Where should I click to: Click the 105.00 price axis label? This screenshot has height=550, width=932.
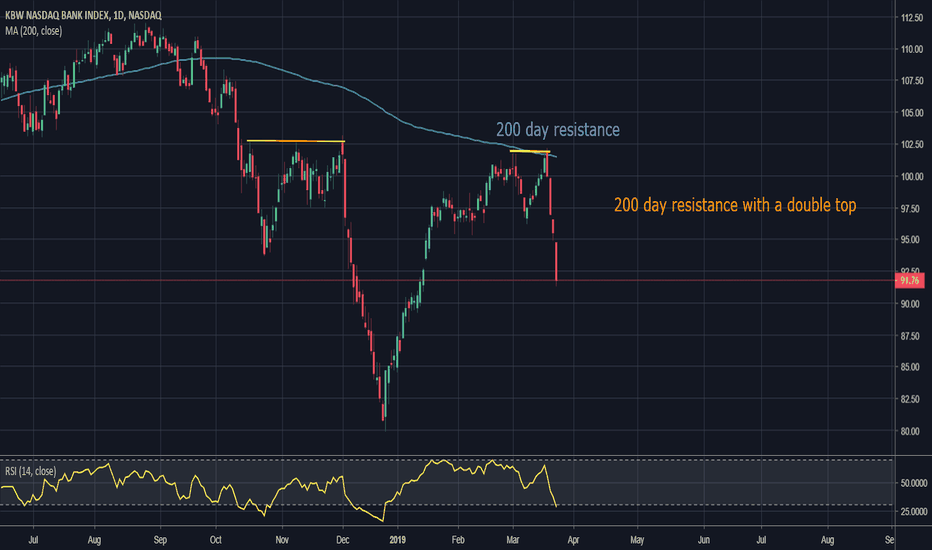[912, 113]
